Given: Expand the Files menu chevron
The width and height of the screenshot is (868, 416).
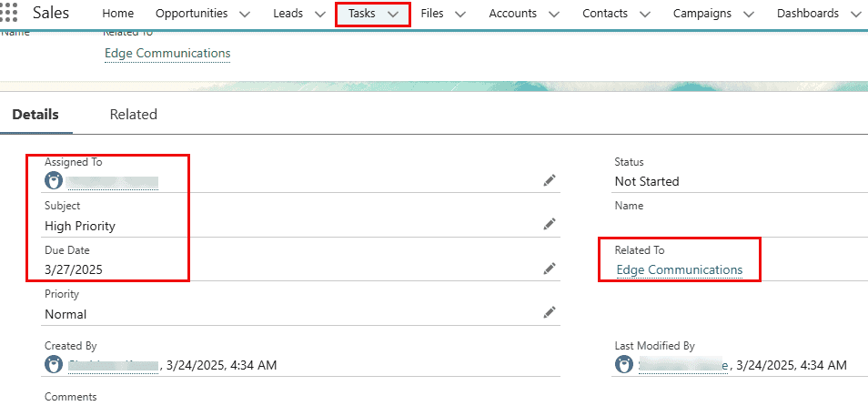Looking at the screenshot, I should click(460, 15).
